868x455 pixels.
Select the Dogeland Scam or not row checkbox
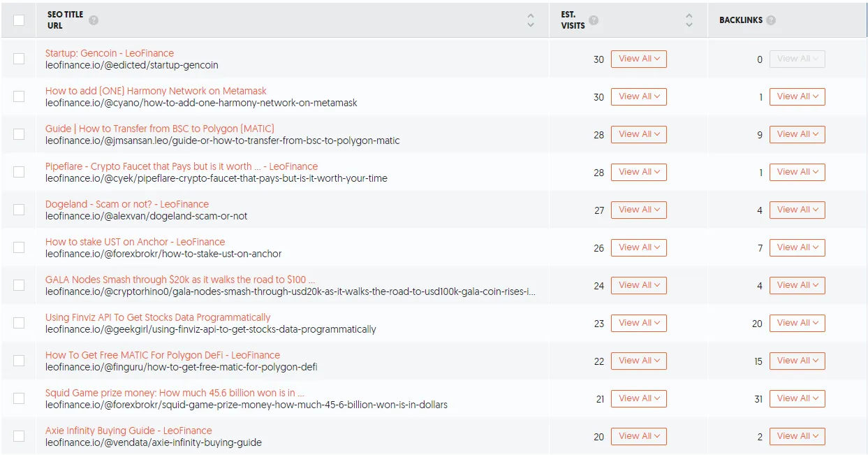[19, 210]
